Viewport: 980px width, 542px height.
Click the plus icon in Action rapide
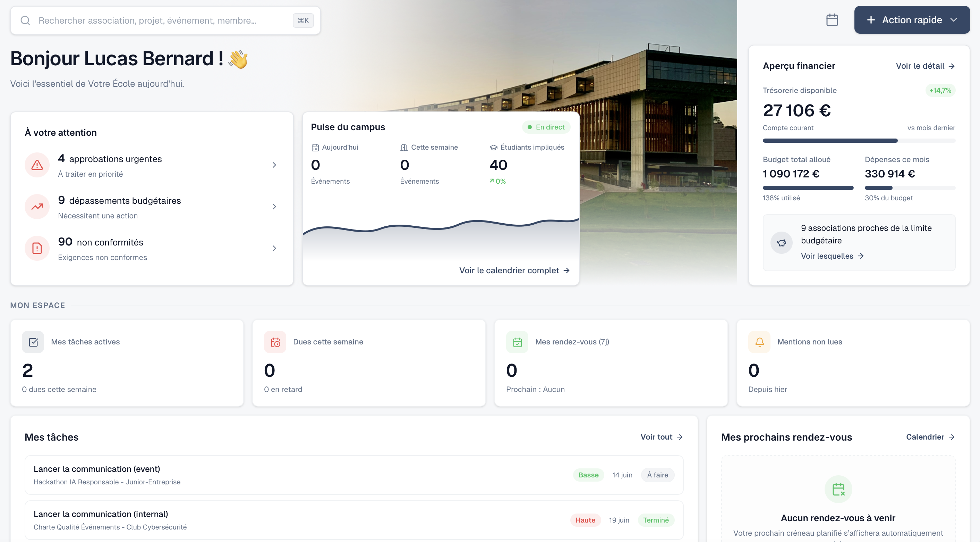point(871,20)
